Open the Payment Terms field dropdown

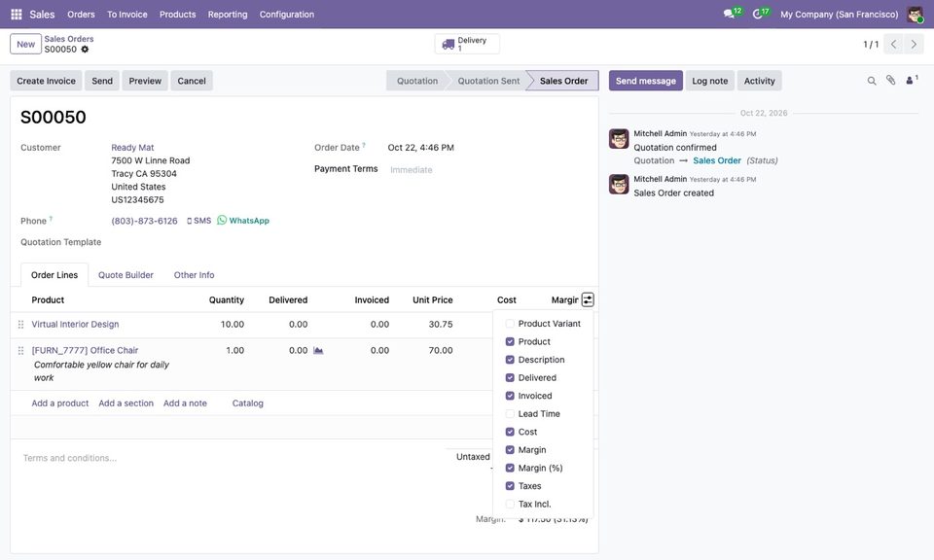coord(488,169)
